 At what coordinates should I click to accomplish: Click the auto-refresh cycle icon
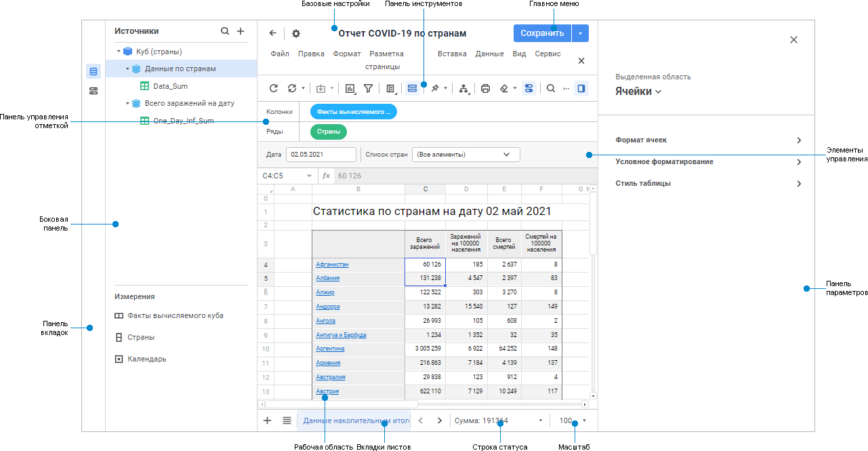pos(292,88)
